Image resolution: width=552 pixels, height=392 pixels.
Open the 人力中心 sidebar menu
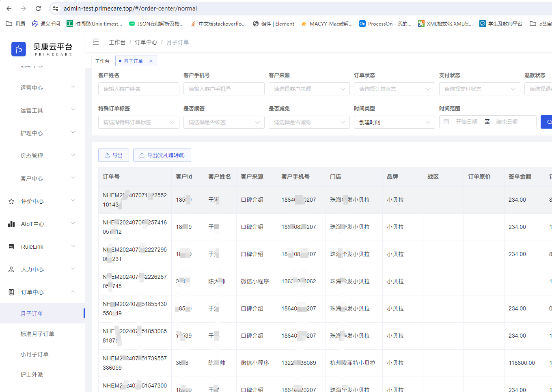point(43,269)
